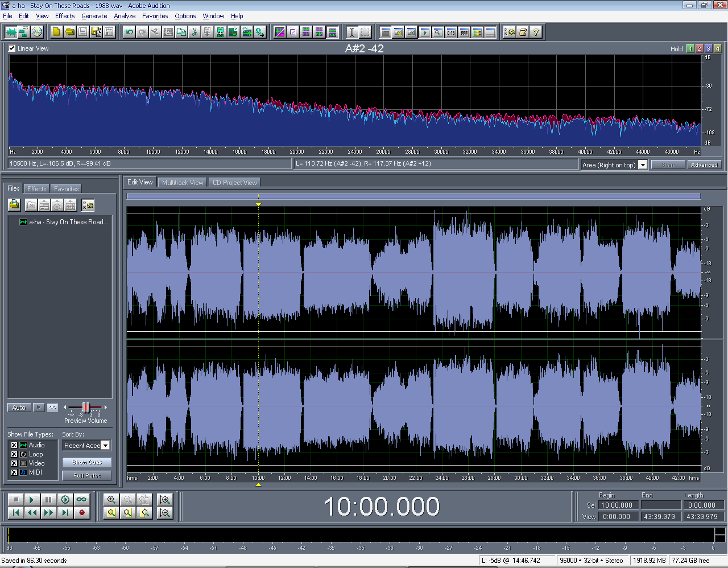Click the Undo toolbar icon
Image resolution: width=728 pixels, height=568 pixels.
tap(129, 32)
